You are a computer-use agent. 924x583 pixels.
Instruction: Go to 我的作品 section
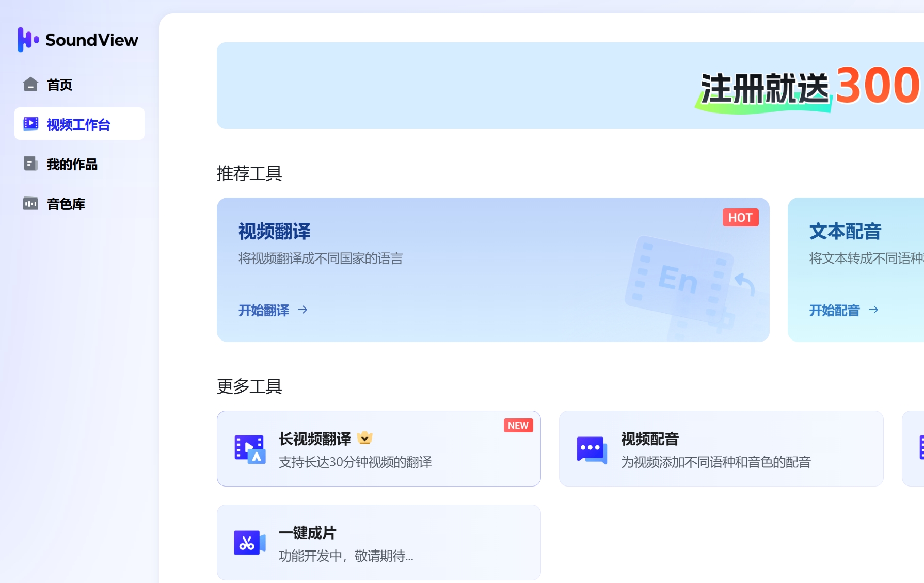click(x=72, y=164)
